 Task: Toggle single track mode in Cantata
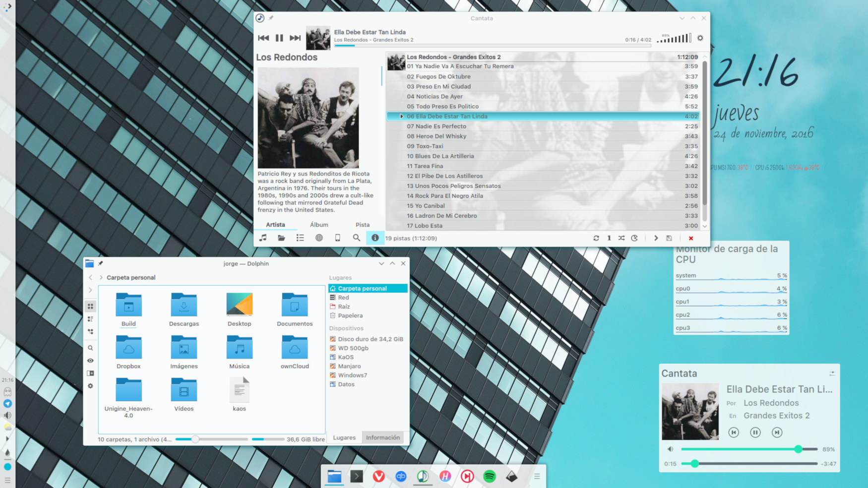[609, 238]
